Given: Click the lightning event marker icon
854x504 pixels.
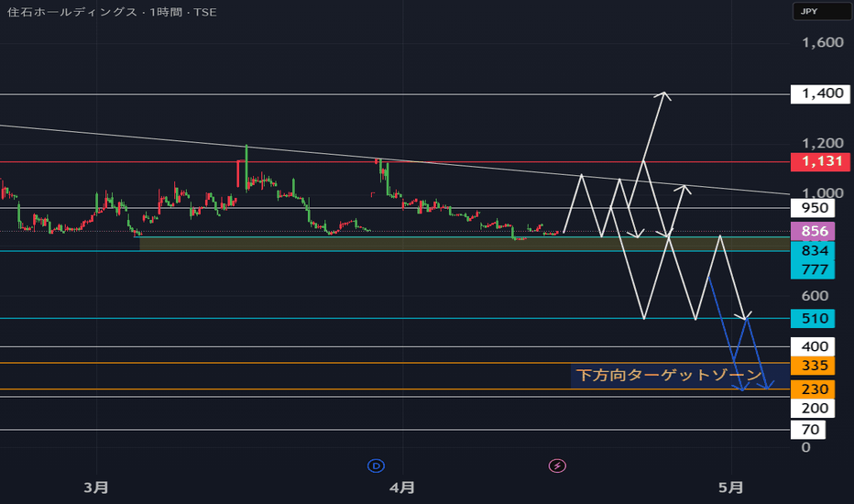Looking at the screenshot, I should point(557,466).
